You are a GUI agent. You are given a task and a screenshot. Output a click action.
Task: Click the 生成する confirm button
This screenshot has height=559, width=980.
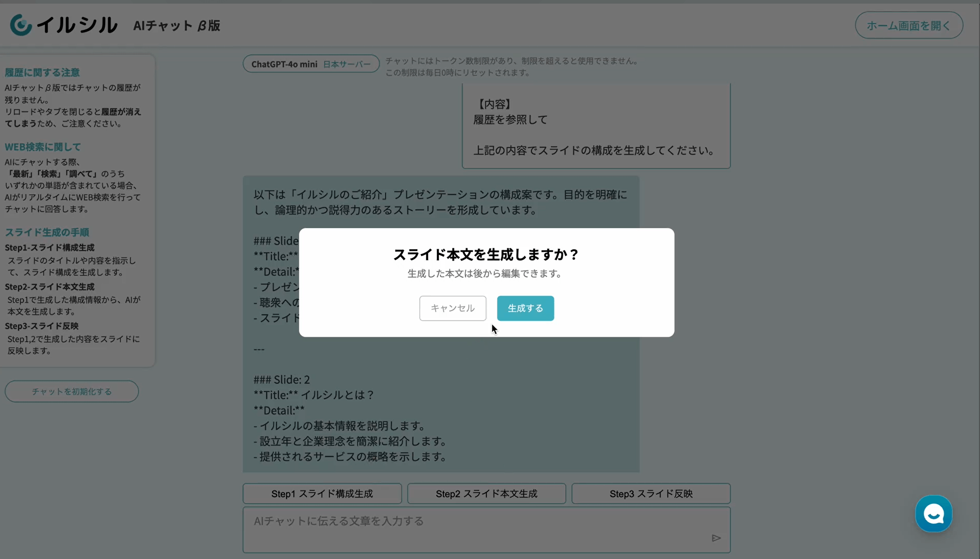pos(525,308)
